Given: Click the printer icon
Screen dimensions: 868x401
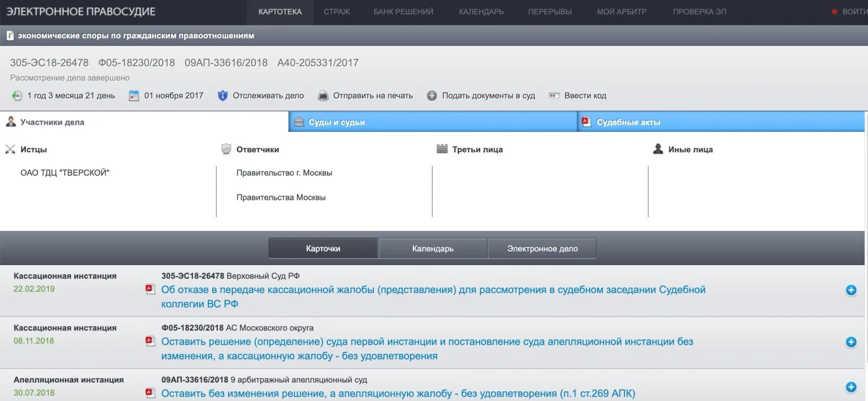Looking at the screenshot, I should point(323,96).
